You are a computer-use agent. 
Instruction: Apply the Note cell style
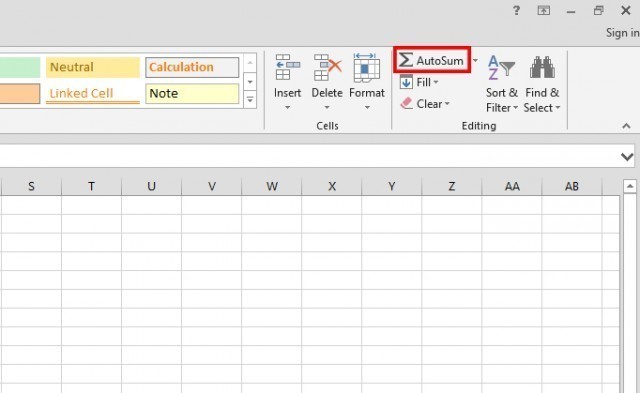(192, 93)
